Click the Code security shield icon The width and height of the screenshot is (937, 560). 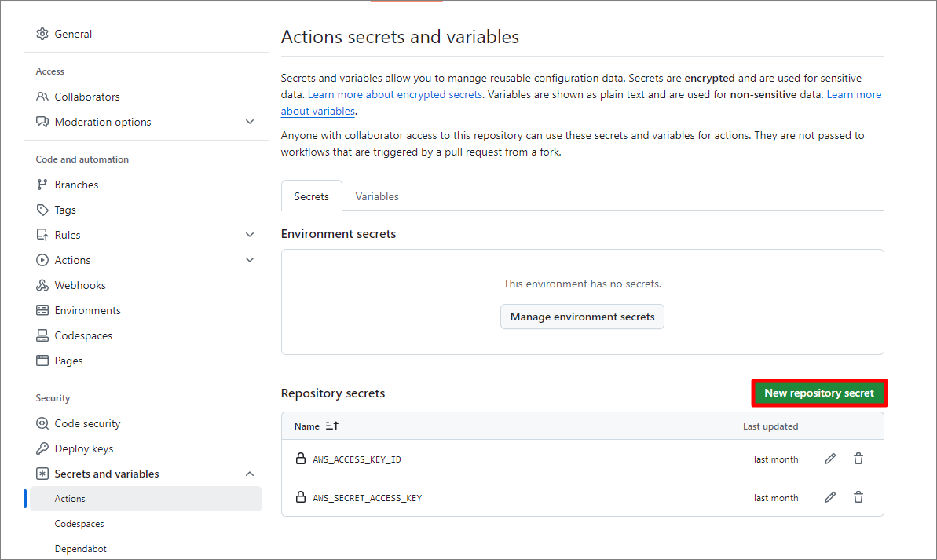point(42,423)
